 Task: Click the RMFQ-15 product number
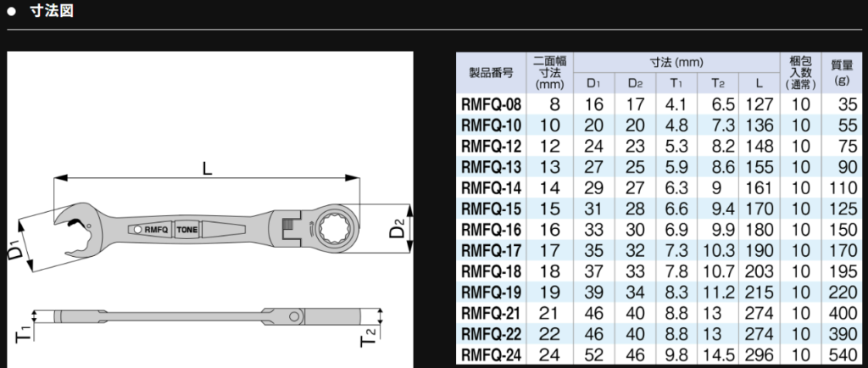(491, 209)
